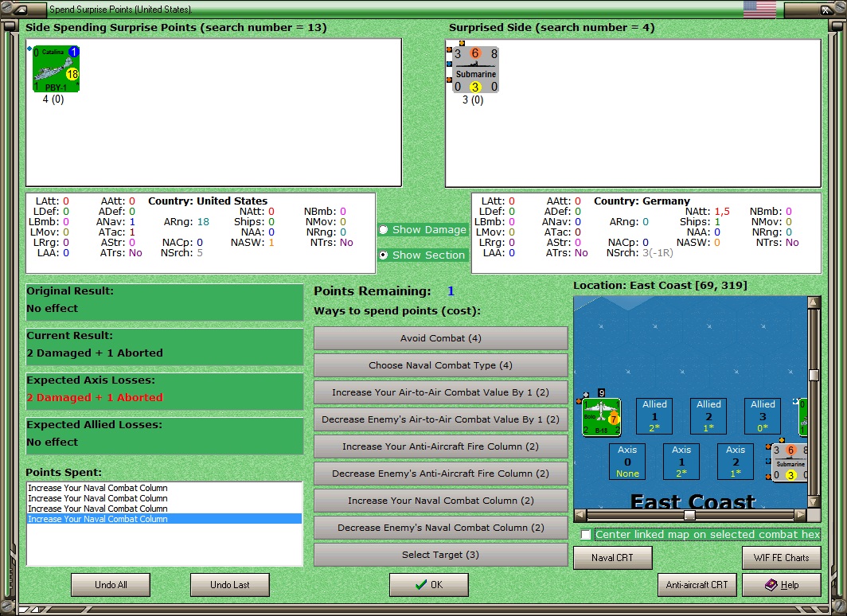Viewport: 847px width, 616px height.
Task: Click Increase Your Naval Combat Column (2) button
Action: pos(441,501)
